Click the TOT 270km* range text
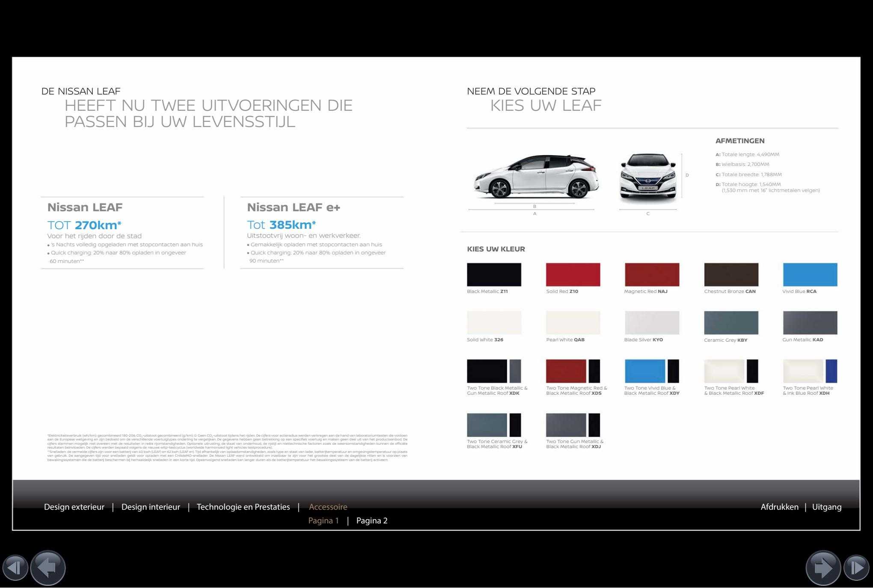The width and height of the screenshot is (873, 588). click(84, 225)
